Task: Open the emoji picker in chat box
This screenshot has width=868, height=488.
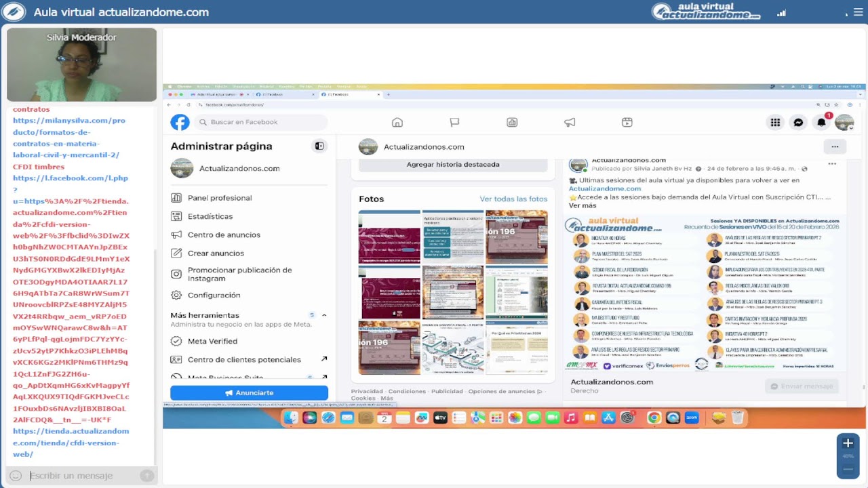Action: pyautogui.click(x=16, y=476)
